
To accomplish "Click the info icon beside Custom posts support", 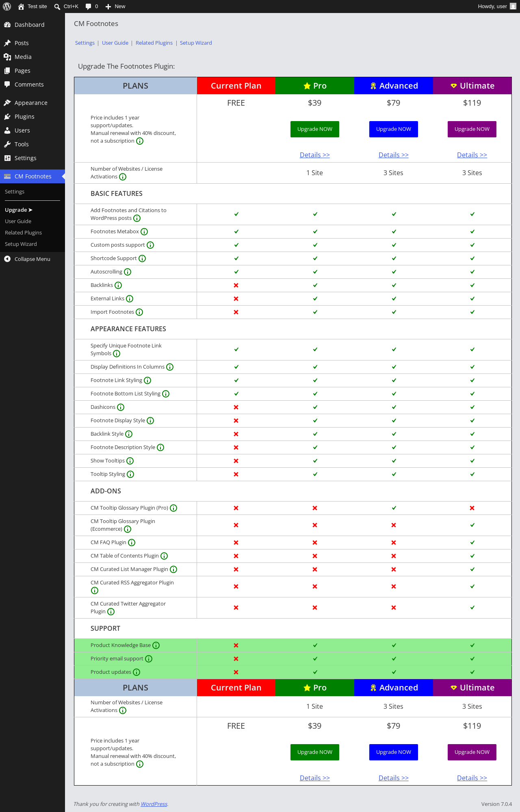I will 150,245.
